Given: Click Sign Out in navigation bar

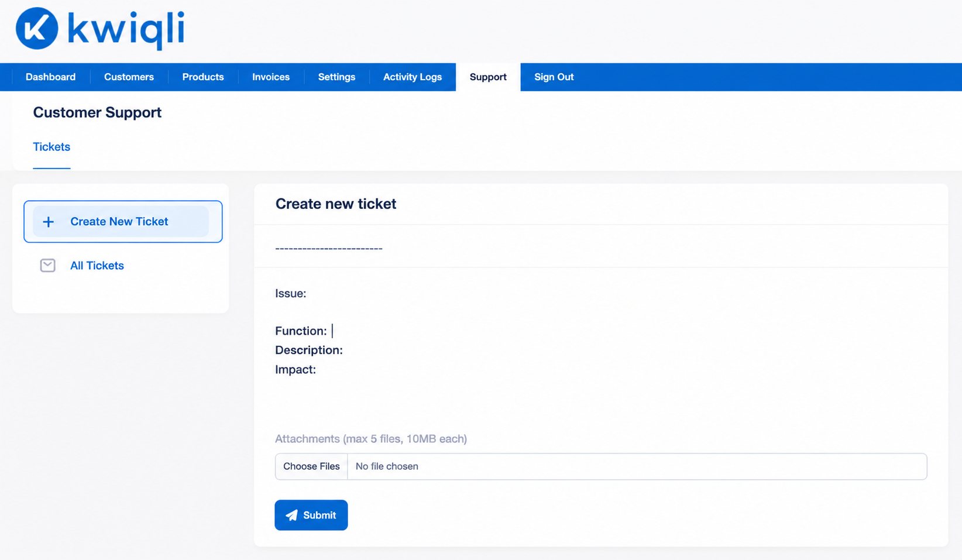Looking at the screenshot, I should 554,77.
